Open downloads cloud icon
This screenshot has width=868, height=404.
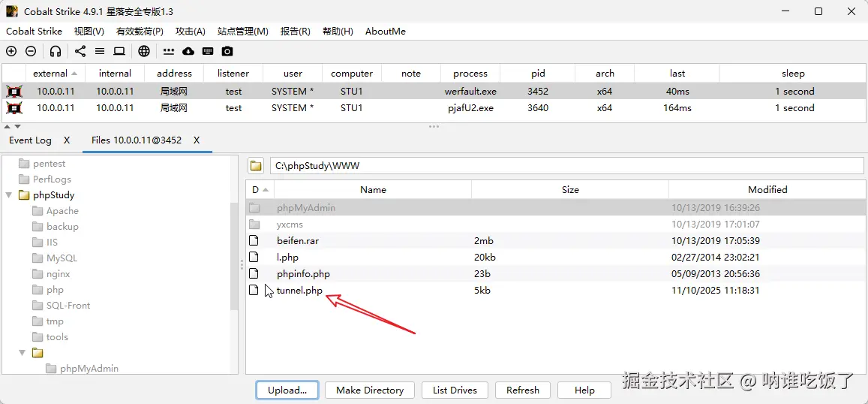tap(188, 52)
